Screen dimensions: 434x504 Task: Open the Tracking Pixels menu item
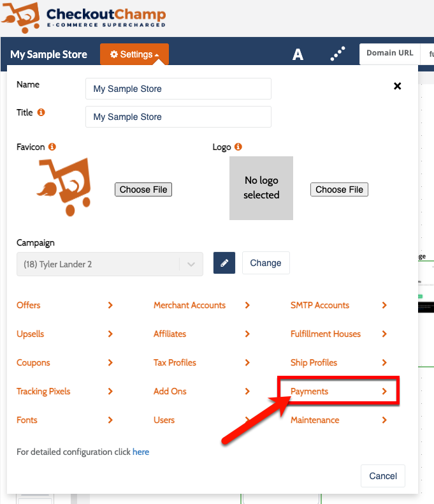(64, 391)
